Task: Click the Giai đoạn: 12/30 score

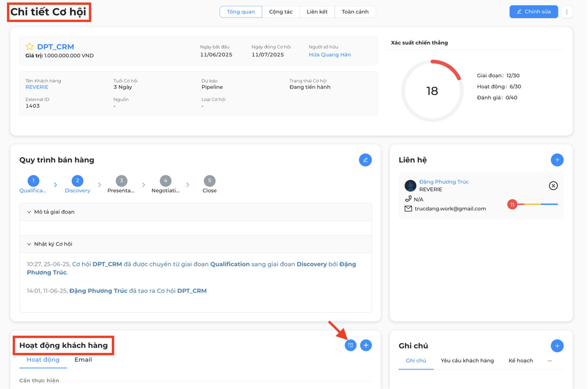Action: coord(498,76)
